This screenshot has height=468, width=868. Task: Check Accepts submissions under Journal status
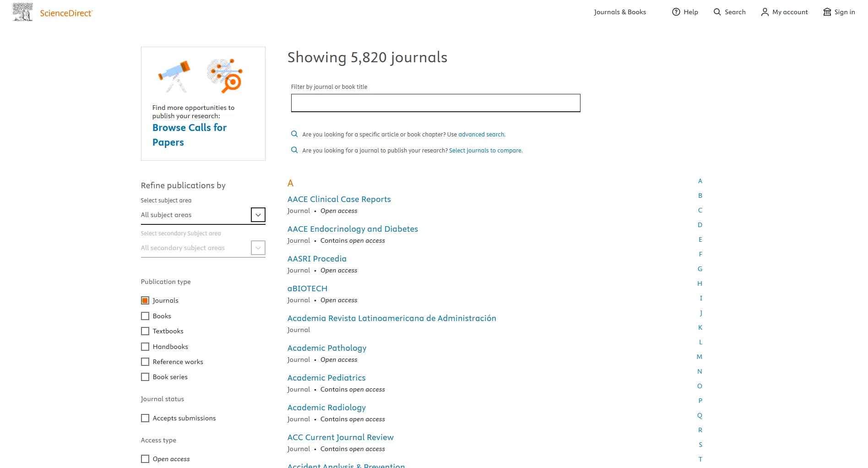click(x=145, y=418)
